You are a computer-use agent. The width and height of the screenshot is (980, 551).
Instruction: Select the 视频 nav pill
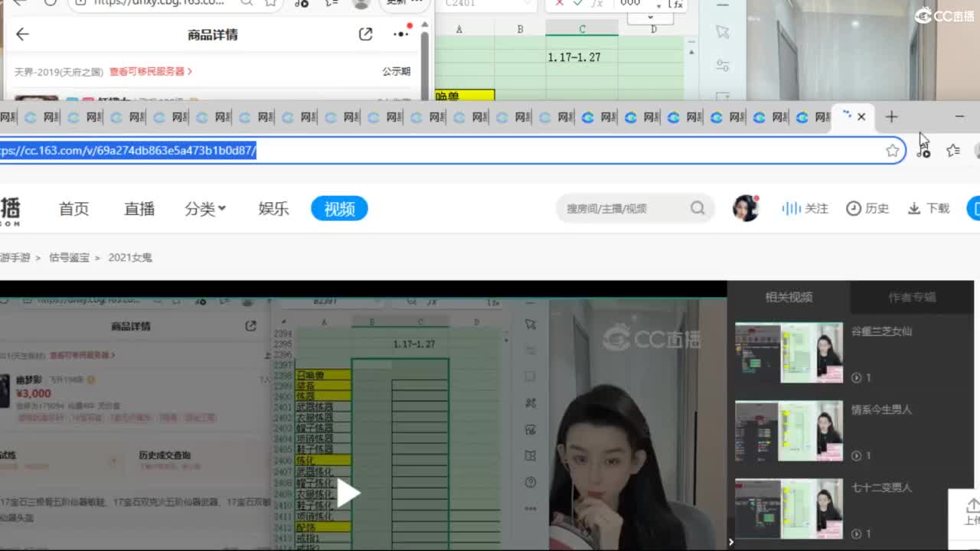(339, 209)
